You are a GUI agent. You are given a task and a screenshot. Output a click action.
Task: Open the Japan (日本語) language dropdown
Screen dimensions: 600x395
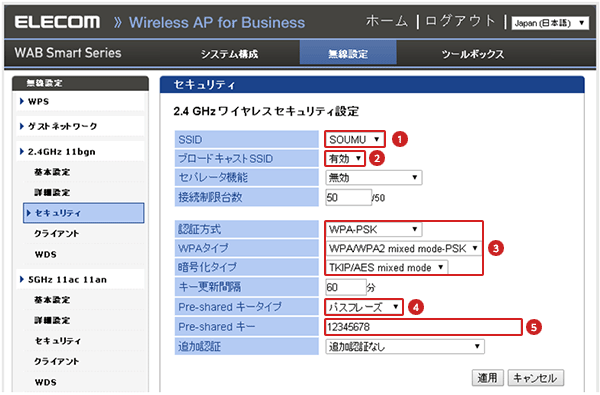pos(549,23)
